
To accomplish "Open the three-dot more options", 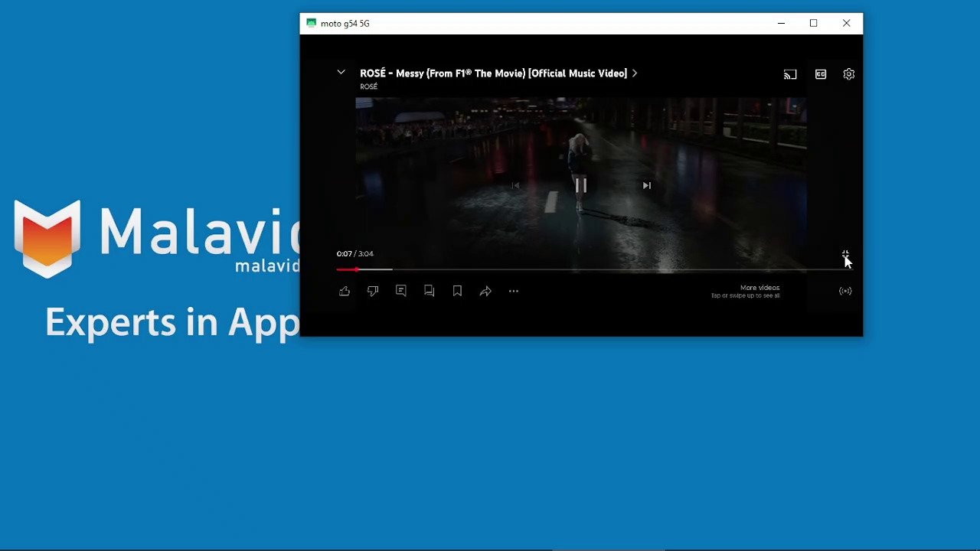I will pos(514,291).
